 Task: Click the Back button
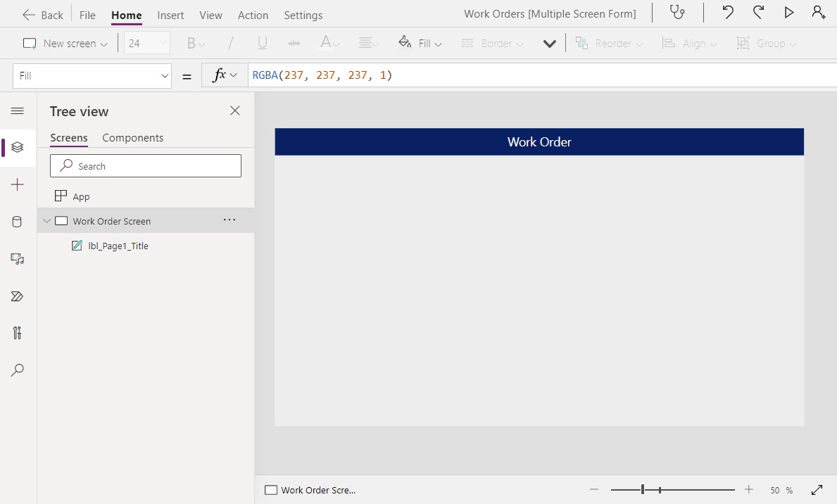[42, 14]
